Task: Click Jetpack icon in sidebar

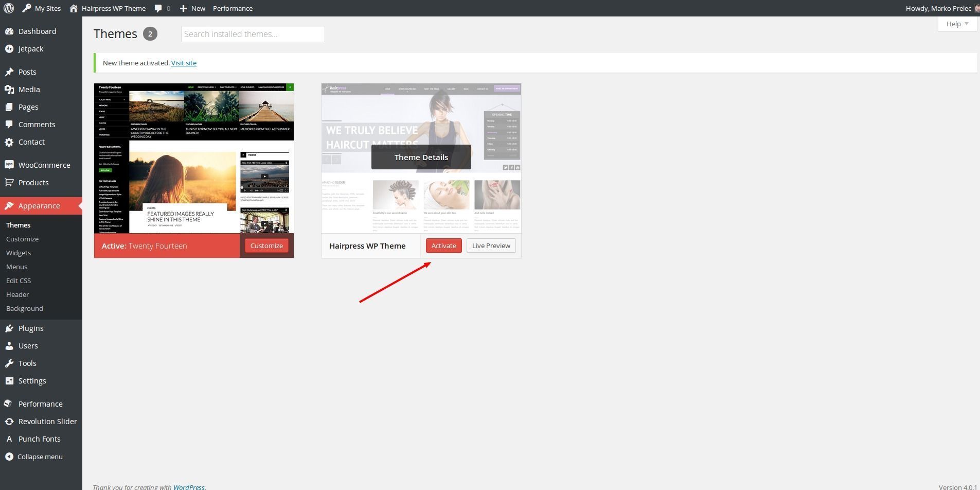Action: [x=9, y=49]
